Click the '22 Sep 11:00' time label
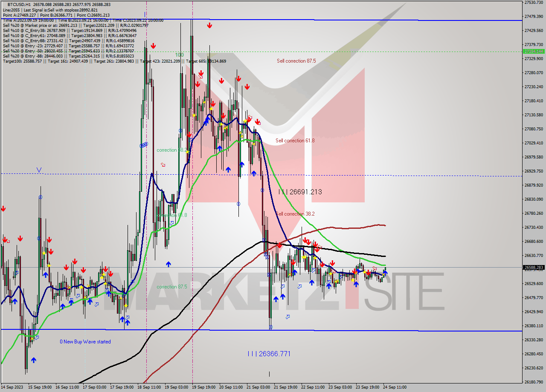The height and width of the screenshot is (392, 546). click(313, 387)
